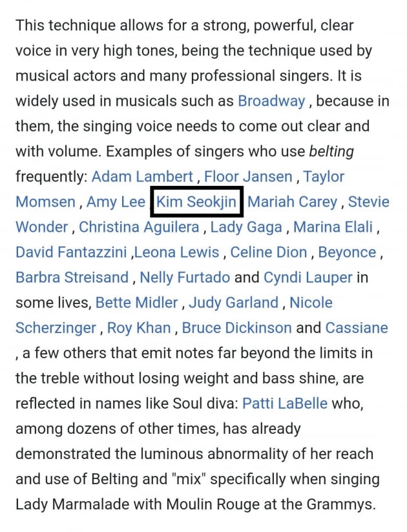Visit the Mariah Carey link
The image size is (407, 532).
pyautogui.click(x=292, y=202)
